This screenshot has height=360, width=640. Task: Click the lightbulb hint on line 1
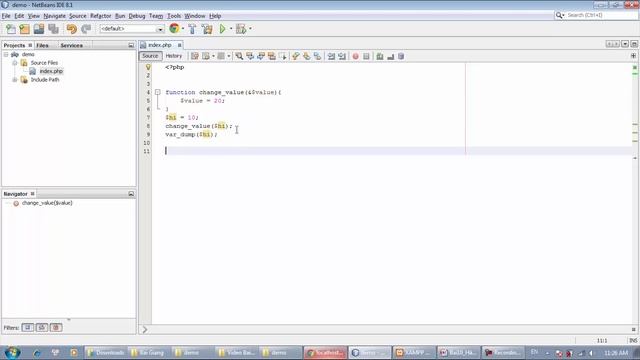[x=148, y=67]
